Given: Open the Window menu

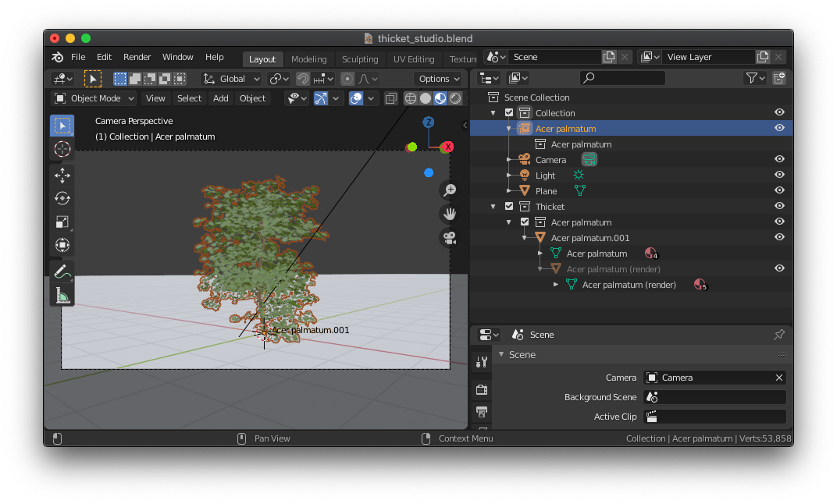Looking at the screenshot, I should [x=178, y=57].
